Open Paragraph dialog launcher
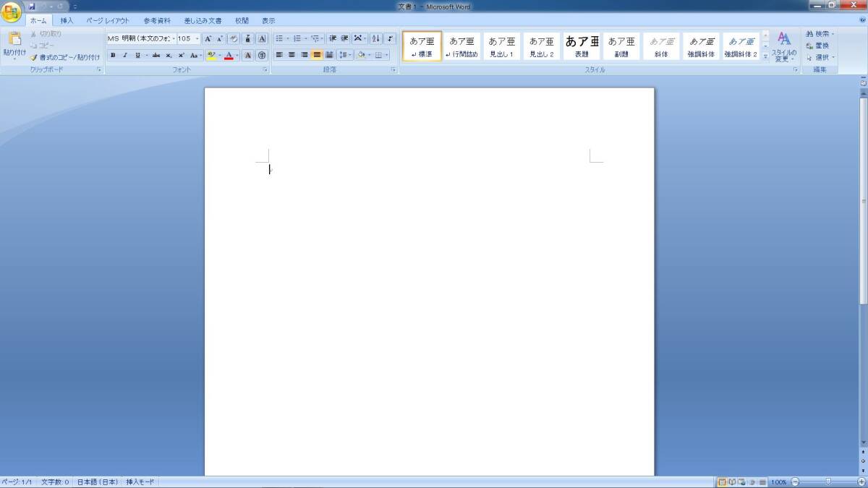 pyautogui.click(x=393, y=70)
